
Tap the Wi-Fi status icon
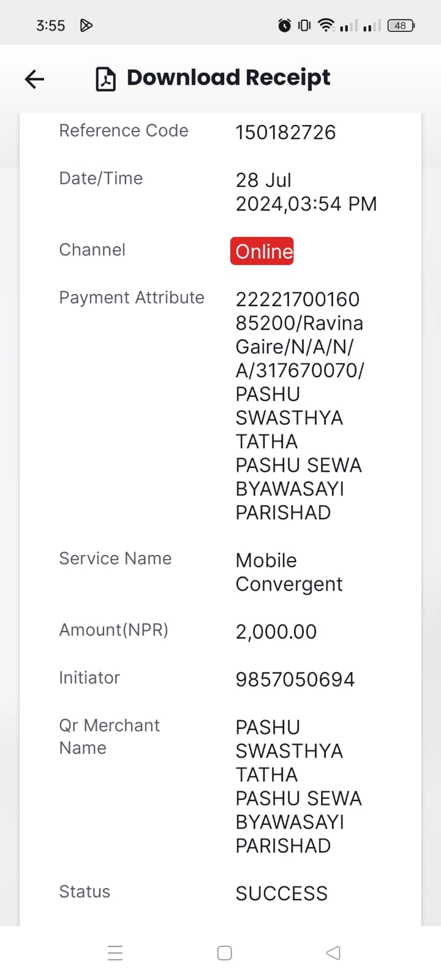326,25
